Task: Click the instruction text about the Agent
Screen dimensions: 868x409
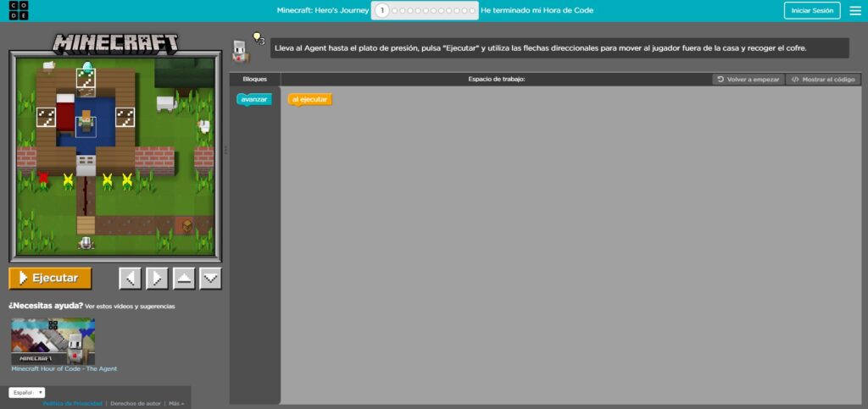Action: pos(541,48)
